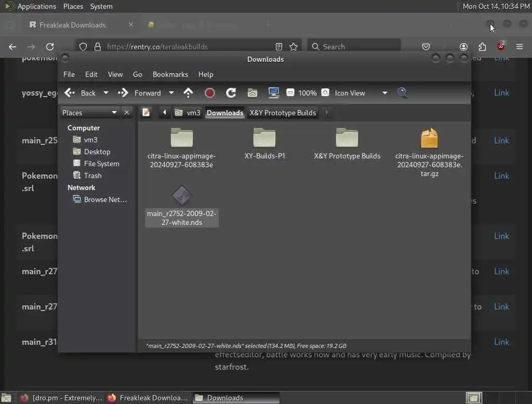Open file search magnifier icon
The height and width of the screenshot is (404, 532).
(x=402, y=92)
